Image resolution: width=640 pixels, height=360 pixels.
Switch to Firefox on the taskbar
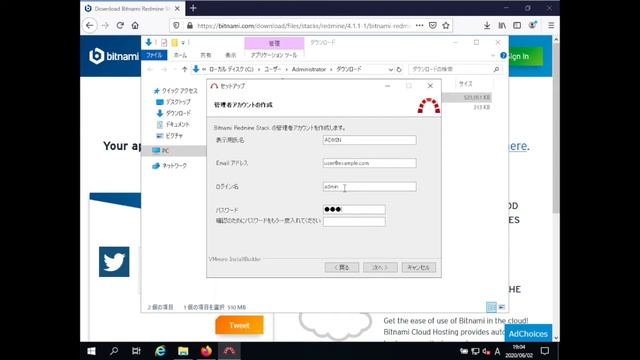(206, 351)
